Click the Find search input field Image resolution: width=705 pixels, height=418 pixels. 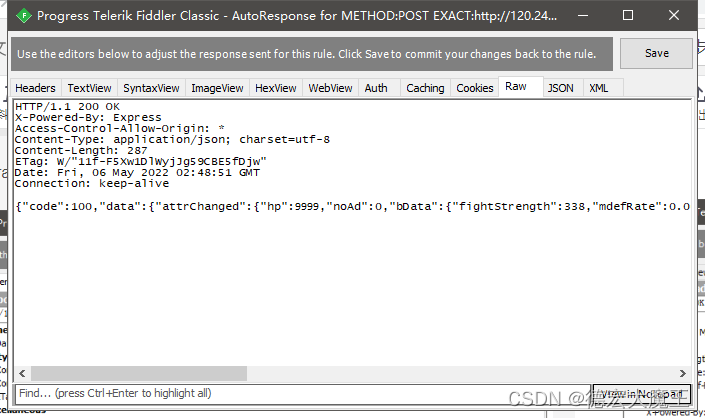[302, 394]
